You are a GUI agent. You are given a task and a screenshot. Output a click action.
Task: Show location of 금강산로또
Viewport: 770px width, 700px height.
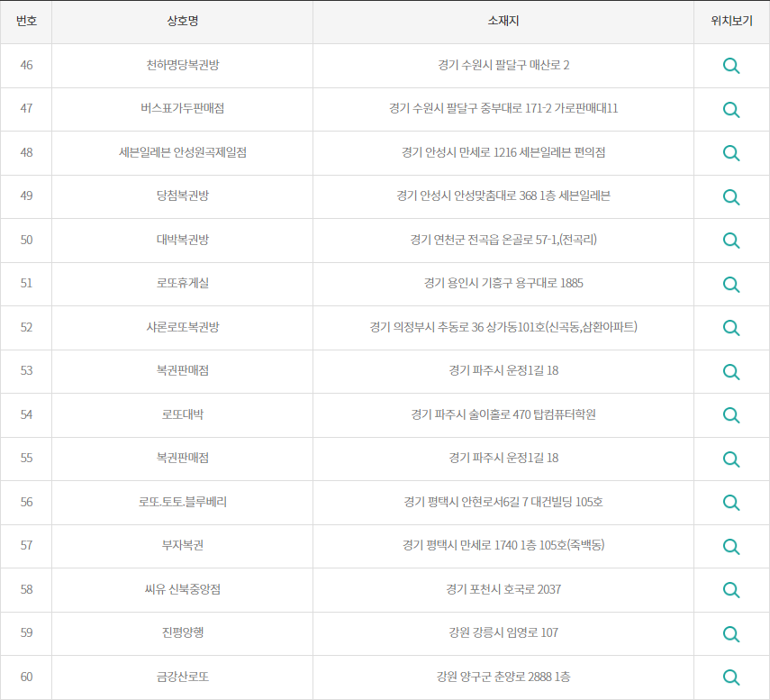[x=731, y=677]
